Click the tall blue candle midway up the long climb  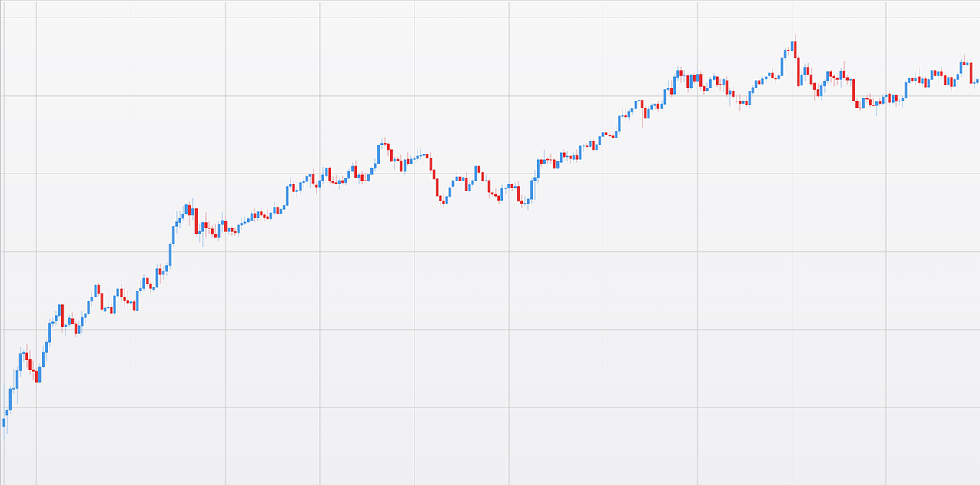coord(619,125)
